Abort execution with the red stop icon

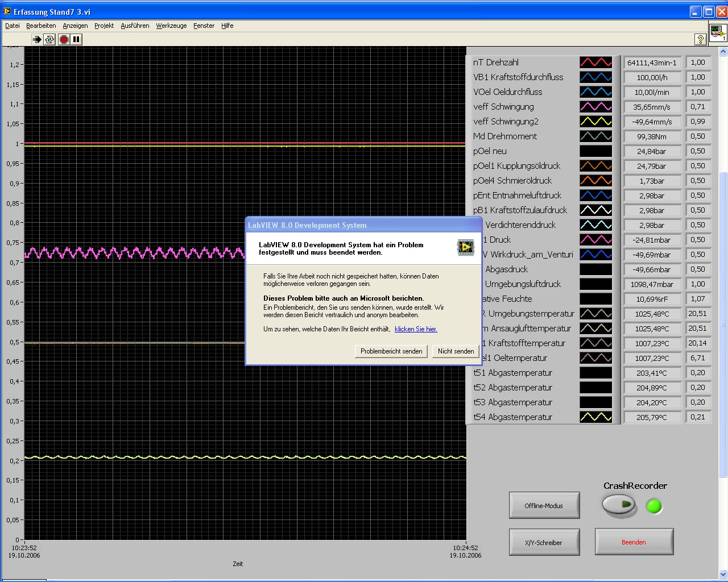point(64,39)
